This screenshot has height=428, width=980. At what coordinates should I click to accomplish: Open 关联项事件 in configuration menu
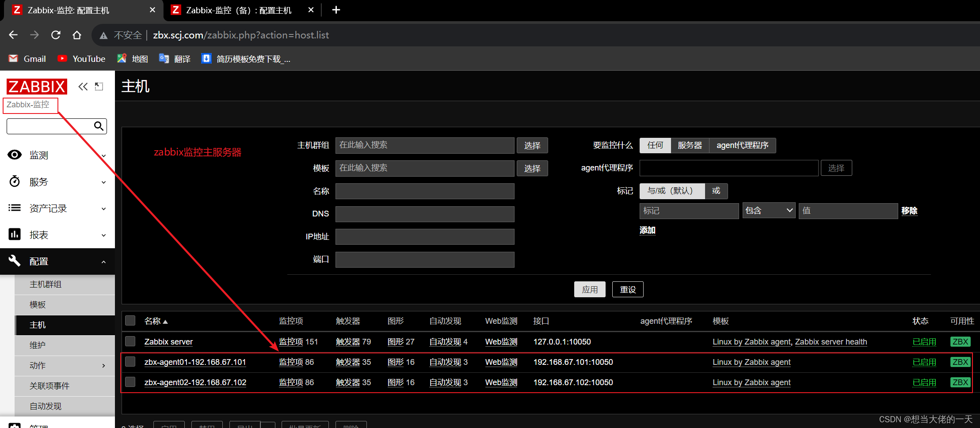click(65, 386)
